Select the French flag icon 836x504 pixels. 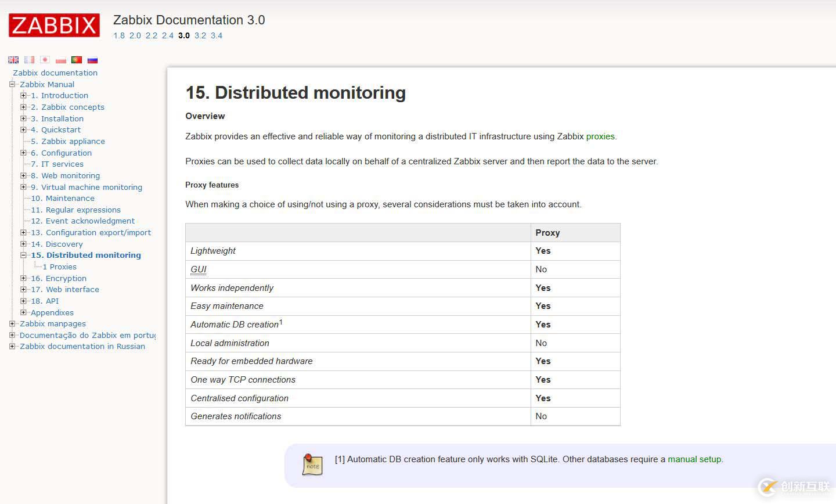point(29,60)
